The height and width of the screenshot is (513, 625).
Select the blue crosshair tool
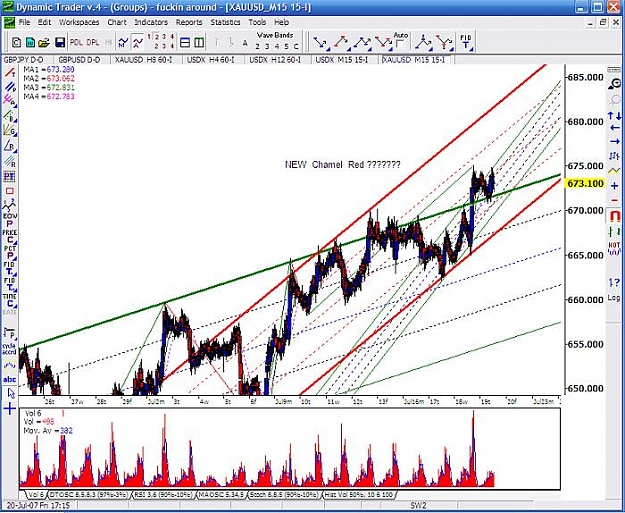(x=10, y=409)
